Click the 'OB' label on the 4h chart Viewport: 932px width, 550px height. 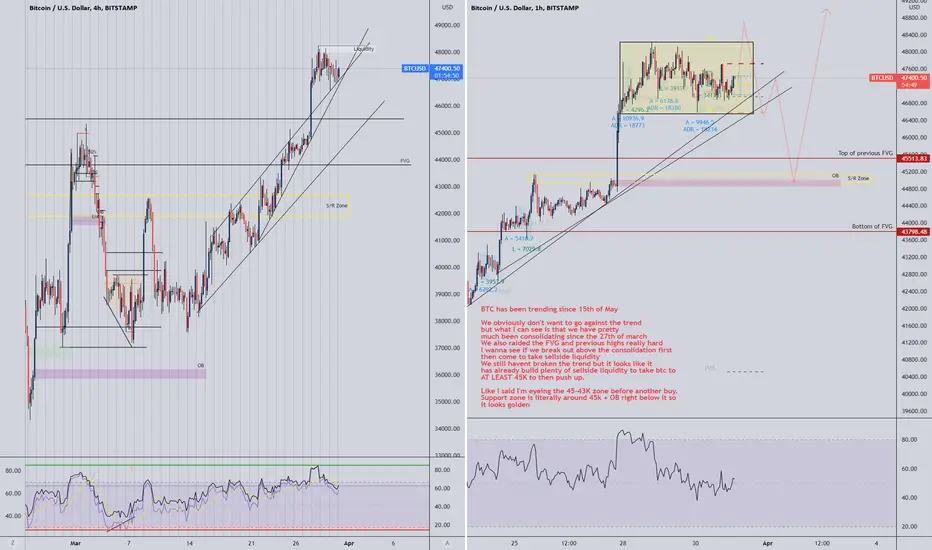(x=201, y=366)
